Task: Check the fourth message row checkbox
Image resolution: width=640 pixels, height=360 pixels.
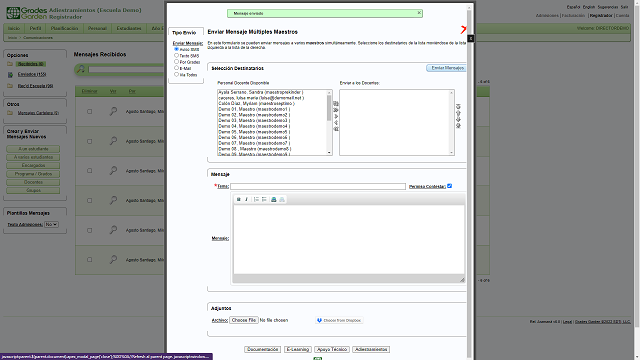Action: tap(89, 200)
